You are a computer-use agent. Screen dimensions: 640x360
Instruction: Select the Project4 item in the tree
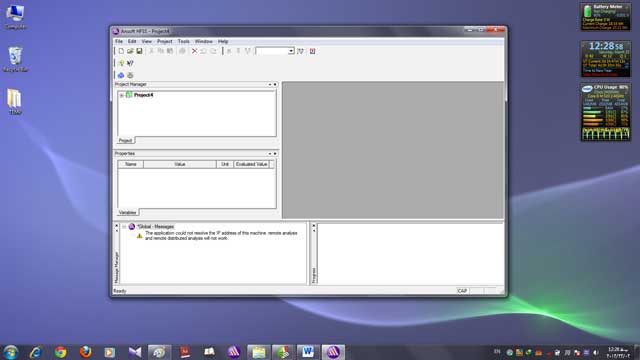click(x=144, y=95)
